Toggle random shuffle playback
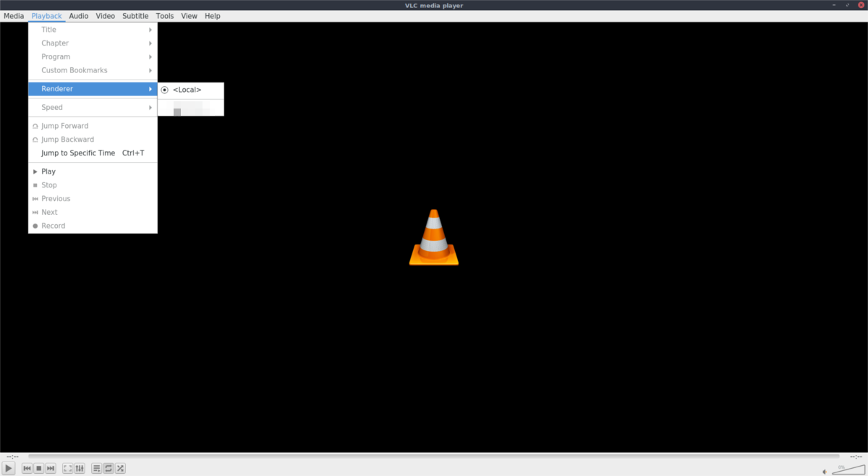The height and width of the screenshot is (476, 868). point(121,469)
